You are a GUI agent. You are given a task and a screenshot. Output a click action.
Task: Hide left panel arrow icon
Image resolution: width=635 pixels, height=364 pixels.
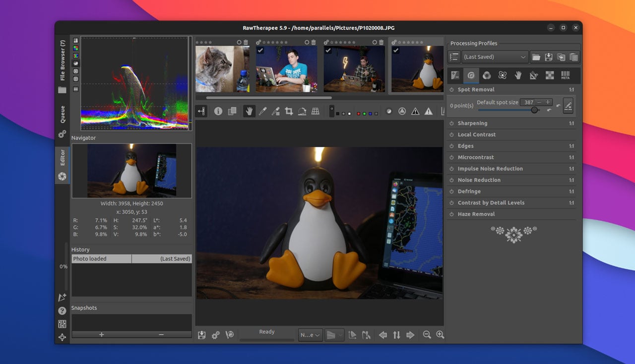[201, 112]
